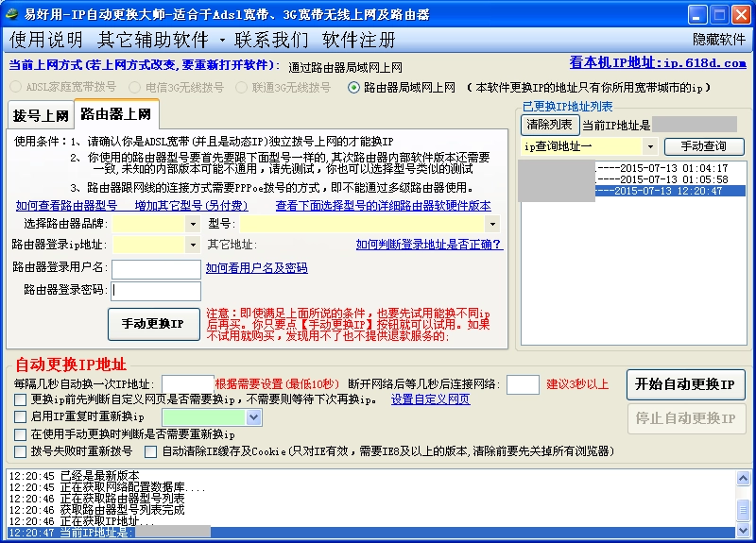Screen dimensions: 756x543
Task: Select the 2015-07-13 12:20:47 list entry
Action: (633, 191)
